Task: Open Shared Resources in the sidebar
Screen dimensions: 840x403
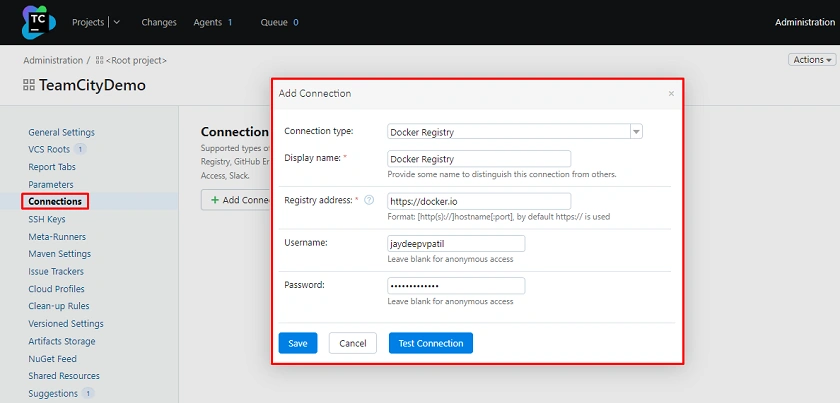Action: [64, 376]
